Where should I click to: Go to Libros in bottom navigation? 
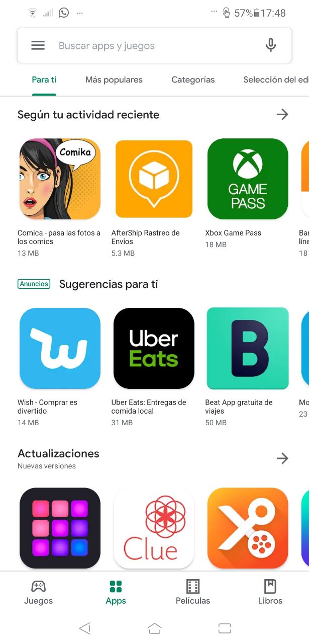coord(270,592)
